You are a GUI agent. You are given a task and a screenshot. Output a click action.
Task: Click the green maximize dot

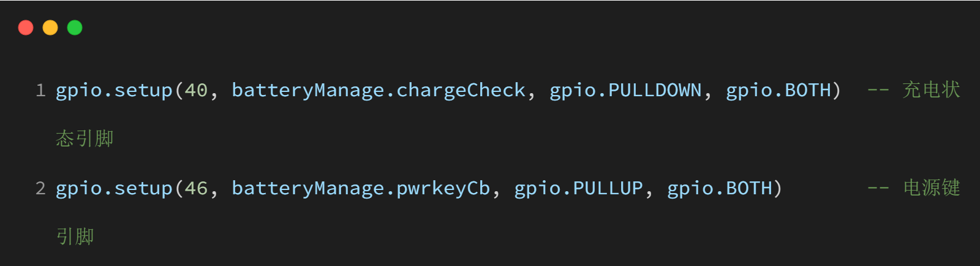75,28
